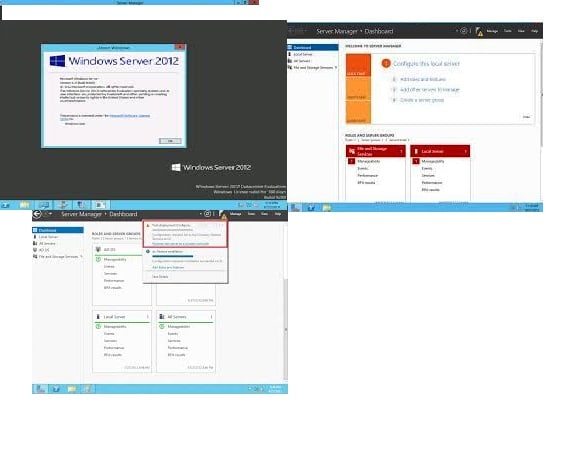This screenshot has width=566, height=474.
Task: Click the refresh icon in the lower Server Manager
Action: (208, 214)
